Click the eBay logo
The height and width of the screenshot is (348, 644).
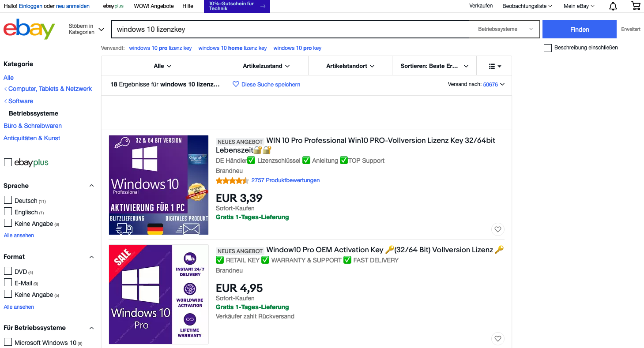[29, 29]
